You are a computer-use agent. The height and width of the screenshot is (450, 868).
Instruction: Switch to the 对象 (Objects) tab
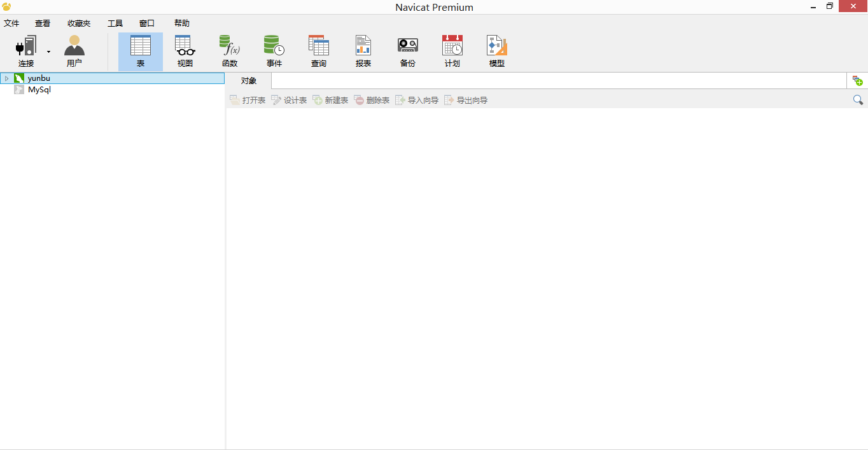(248, 80)
